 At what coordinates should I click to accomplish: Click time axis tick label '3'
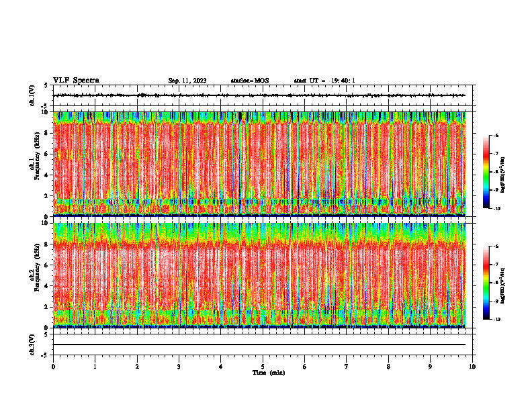pos(179,367)
